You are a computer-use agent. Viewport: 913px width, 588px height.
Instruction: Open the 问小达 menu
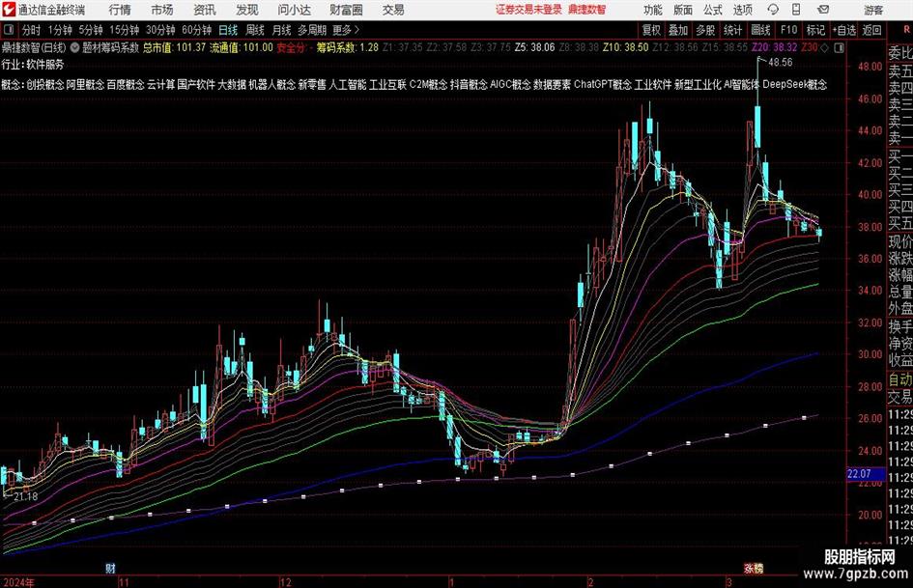coord(294,10)
